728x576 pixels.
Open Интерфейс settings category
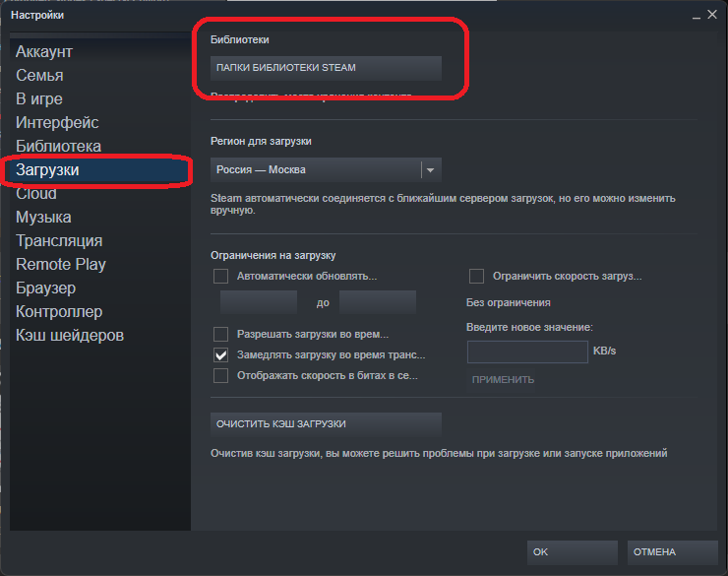tap(57, 122)
